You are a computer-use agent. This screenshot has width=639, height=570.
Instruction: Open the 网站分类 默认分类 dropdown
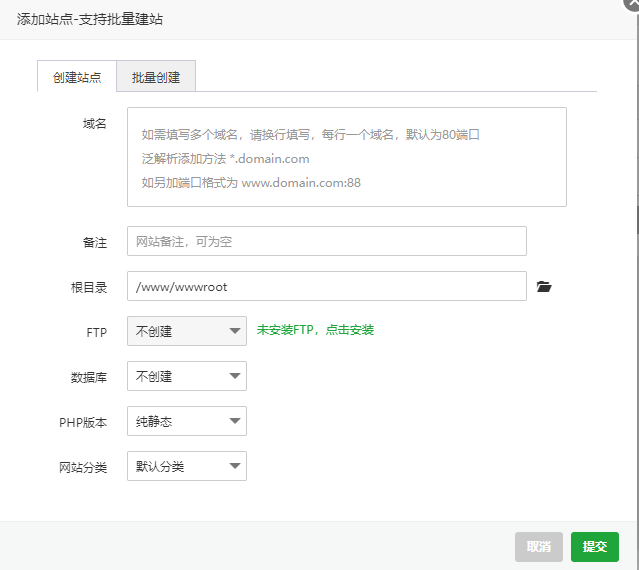187,466
